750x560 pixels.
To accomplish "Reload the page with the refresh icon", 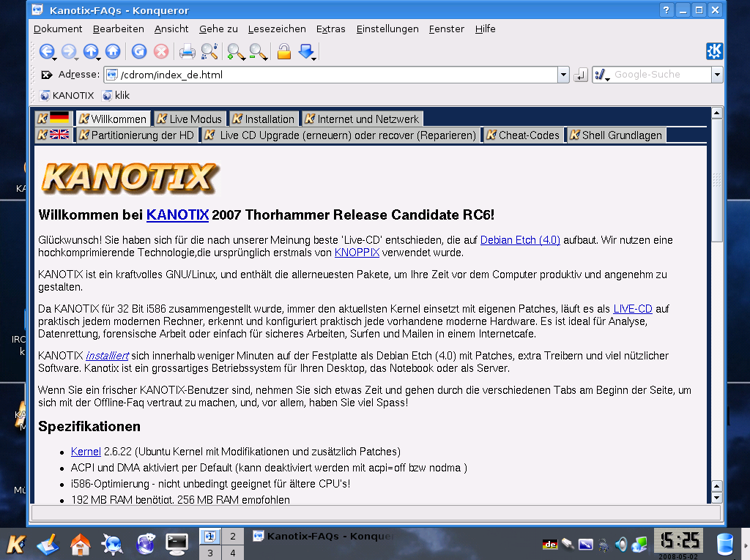I will pyautogui.click(x=139, y=51).
